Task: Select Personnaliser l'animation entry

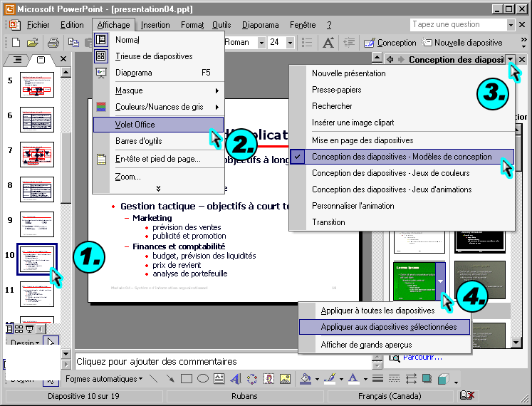Action: (x=402, y=206)
